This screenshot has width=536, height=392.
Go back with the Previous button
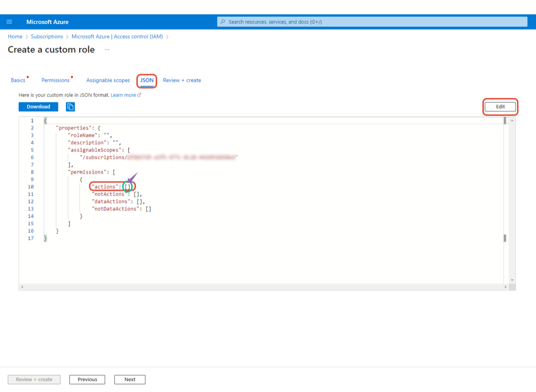(87, 380)
